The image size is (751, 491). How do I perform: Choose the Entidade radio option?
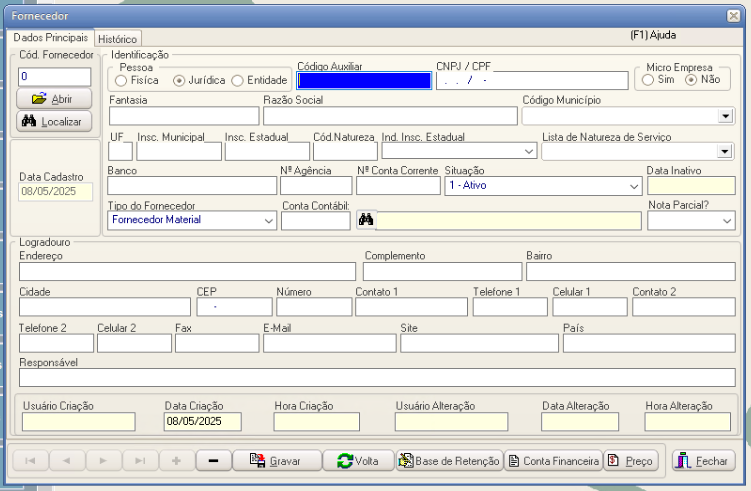click(237, 80)
